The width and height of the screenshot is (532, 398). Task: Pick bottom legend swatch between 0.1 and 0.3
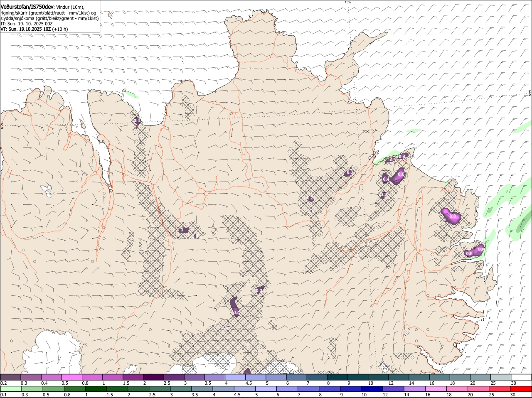point(11,389)
